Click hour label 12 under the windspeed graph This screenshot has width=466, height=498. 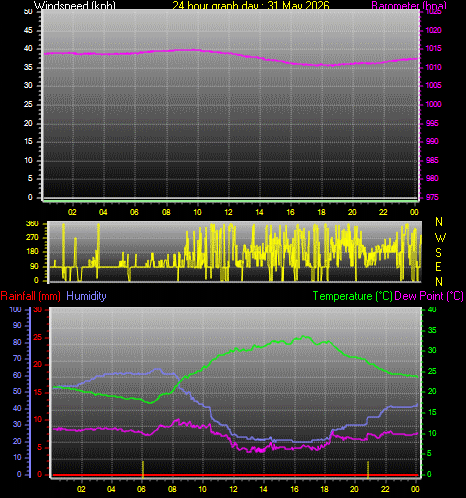tap(228, 212)
